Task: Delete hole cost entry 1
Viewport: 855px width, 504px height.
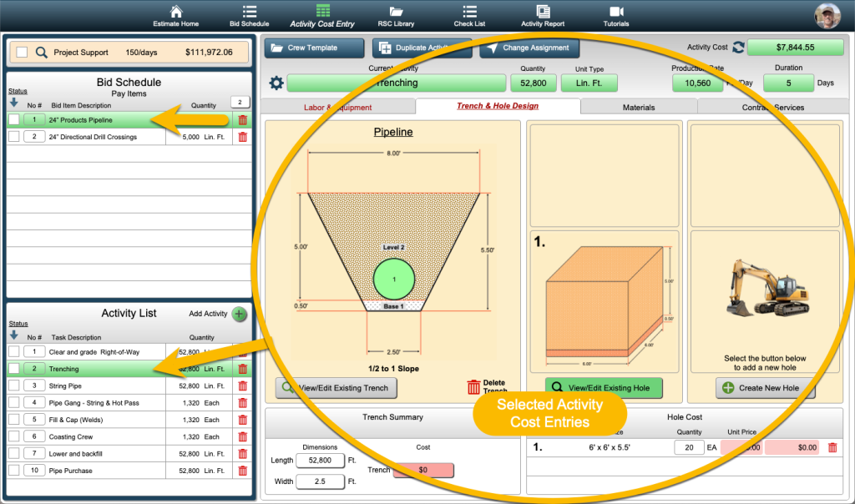Action: point(832,447)
